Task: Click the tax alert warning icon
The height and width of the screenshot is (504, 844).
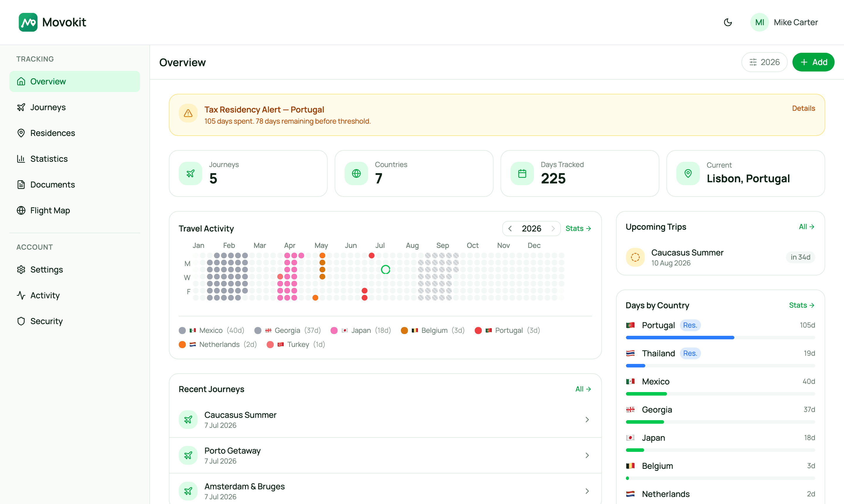Action: (x=188, y=113)
